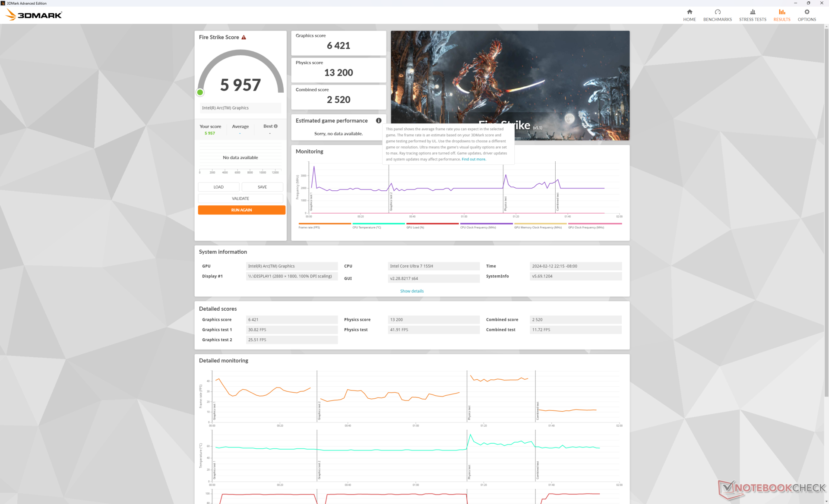Click the Graphics test 2 marker in Monitoring

391,202
